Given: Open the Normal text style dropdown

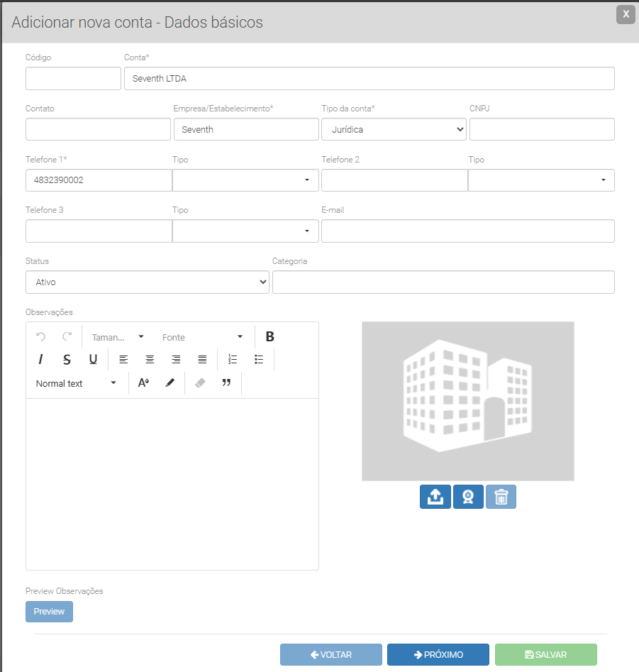Looking at the screenshot, I should coord(77,383).
